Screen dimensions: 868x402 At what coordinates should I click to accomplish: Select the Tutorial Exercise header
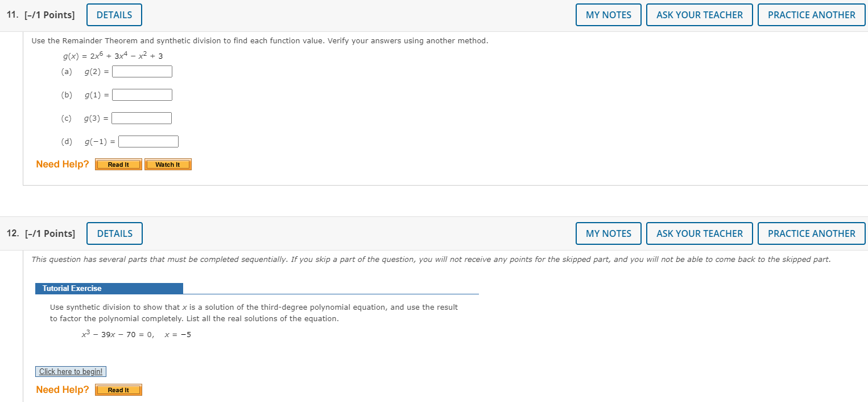[x=109, y=289]
